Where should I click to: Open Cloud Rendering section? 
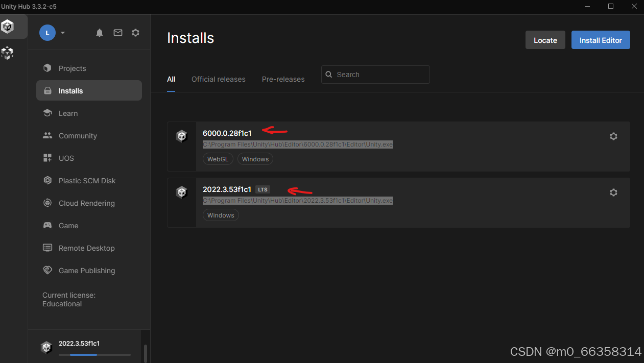(89, 203)
